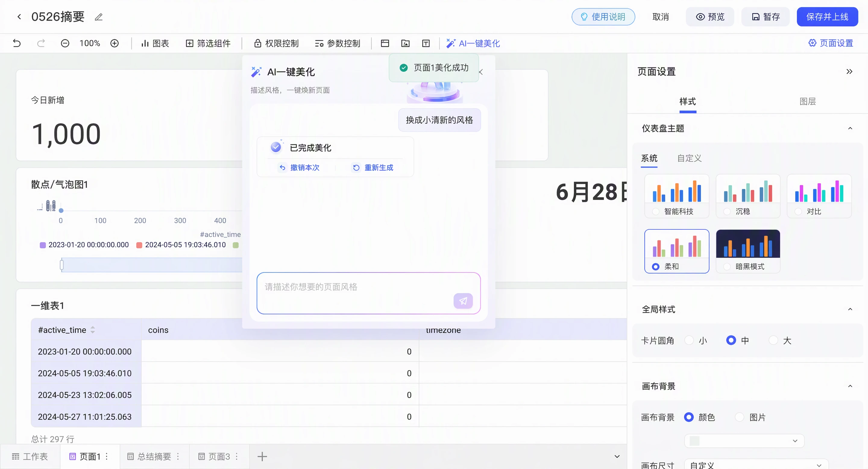This screenshot has width=868, height=469.
Task: Collapse the 仪表盘主题 section
Action: point(850,128)
